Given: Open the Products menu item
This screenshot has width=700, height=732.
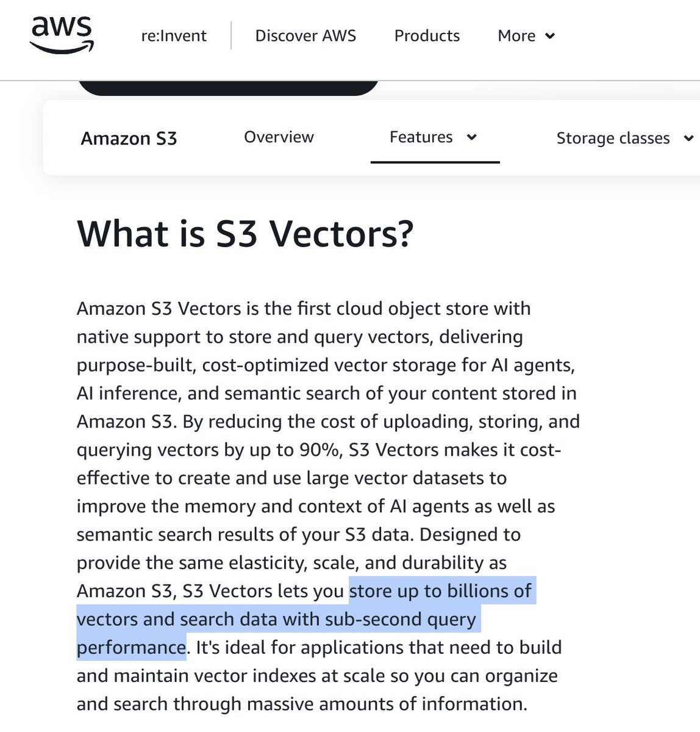Looking at the screenshot, I should (427, 36).
